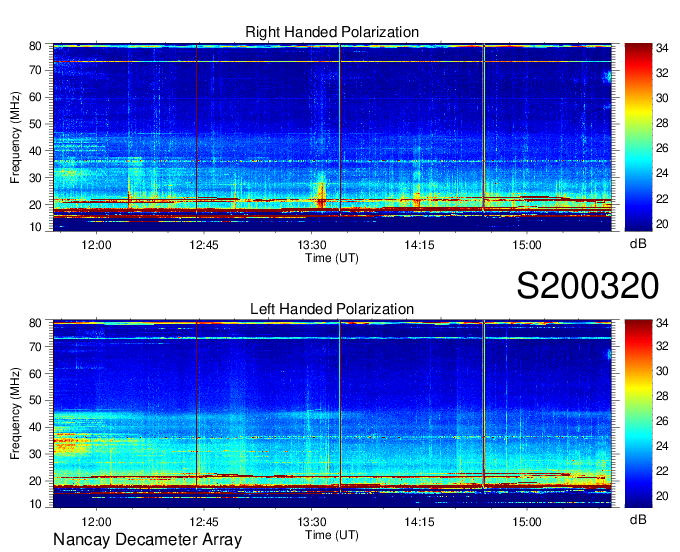
Task: Click the 30 value on Right Handed colorbar
Action: pyautogui.click(x=662, y=98)
